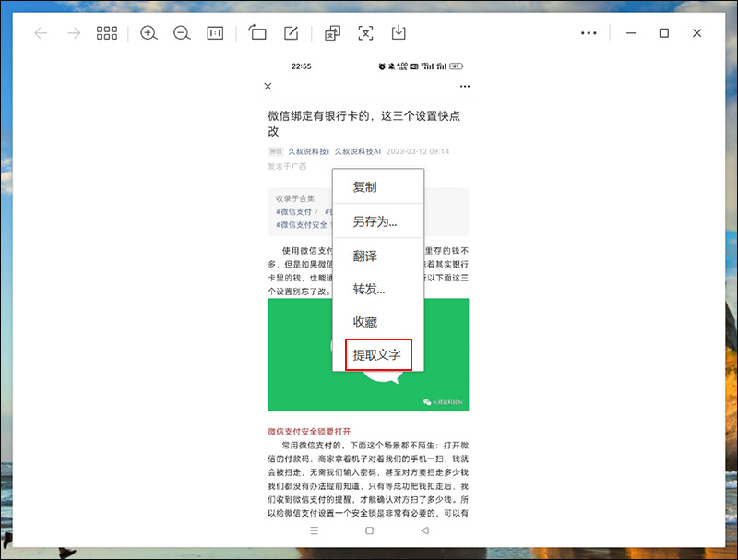Close the article with the X
Viewport: 738px width, 560px height.
point(268,86)
